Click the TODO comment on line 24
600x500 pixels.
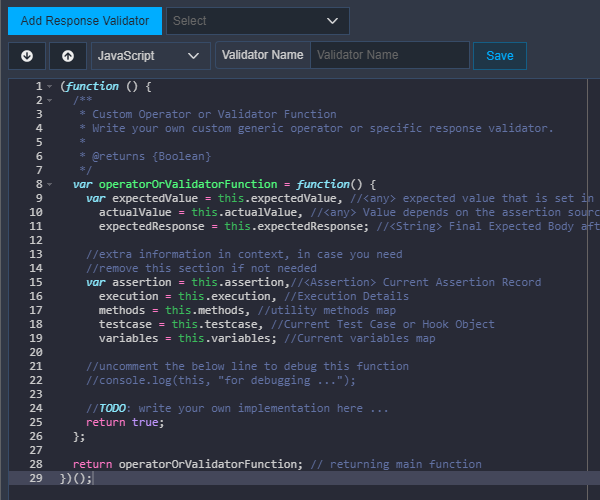point(237,408)
